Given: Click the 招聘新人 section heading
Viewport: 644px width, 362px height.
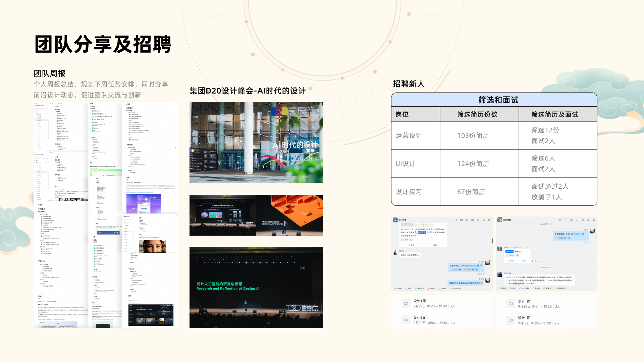Looking at the screenshot, I should [x=409, y=84].
